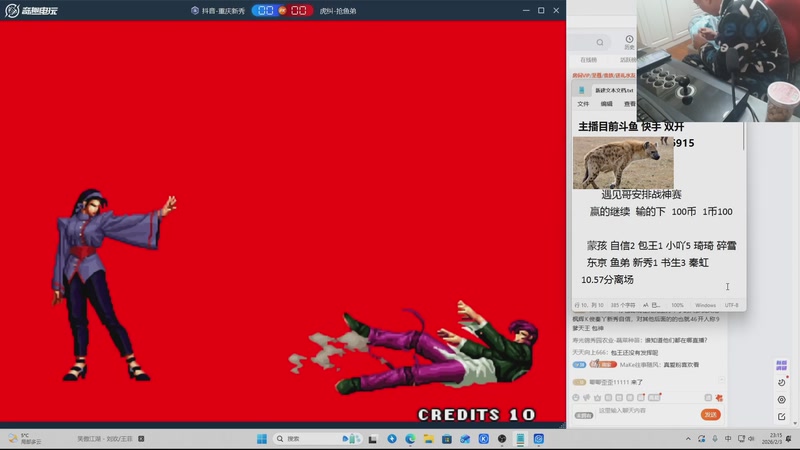
Task: Click the 中 input method indicator
Action: [728, 439]
